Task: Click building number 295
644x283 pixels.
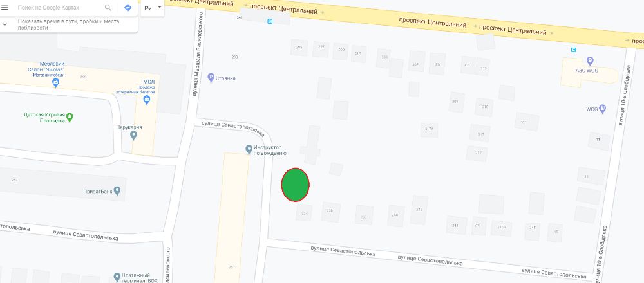Action: 299,47
